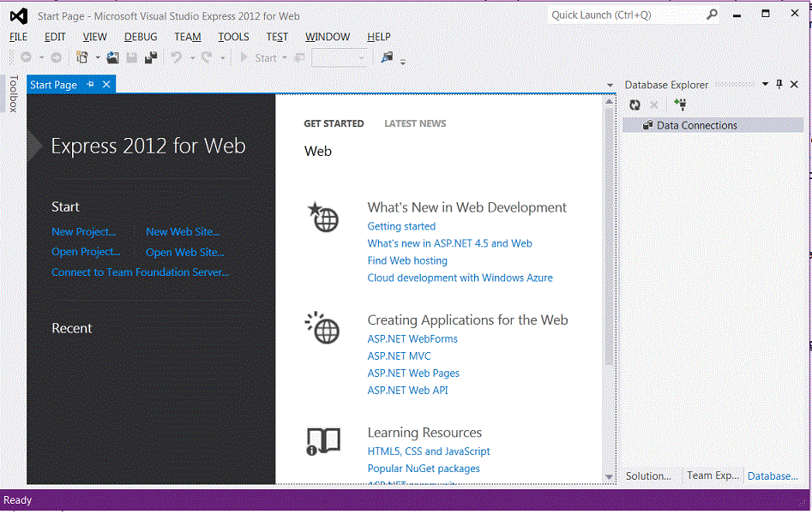
Task: Click the Save All toolbar icon
Action: pyautogui.click(x=151, y=57)
